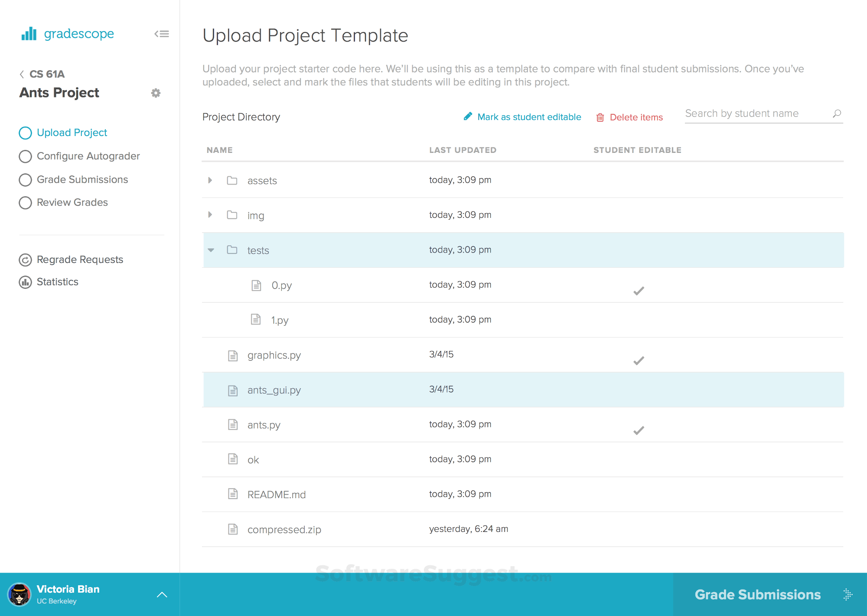This screenshot has height=616, width=867.
Task: Click the Mark as student editable link
Action: pyautogui.click(x=529, y=117)
